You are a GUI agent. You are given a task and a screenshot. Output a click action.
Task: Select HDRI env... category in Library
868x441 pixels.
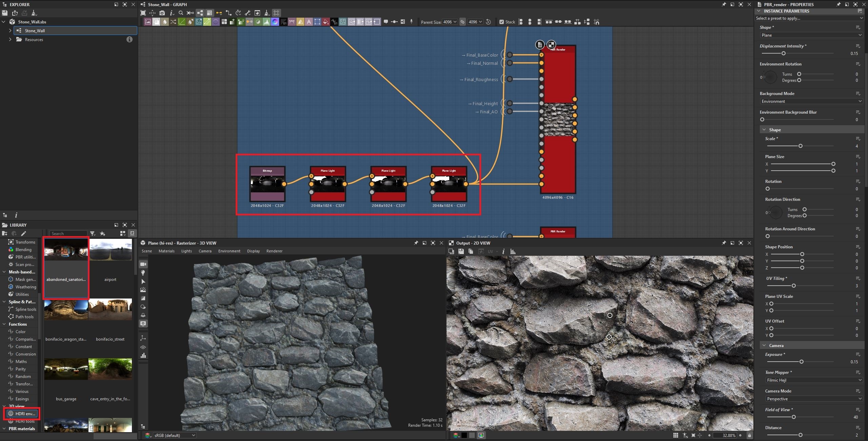pos(22,414)
